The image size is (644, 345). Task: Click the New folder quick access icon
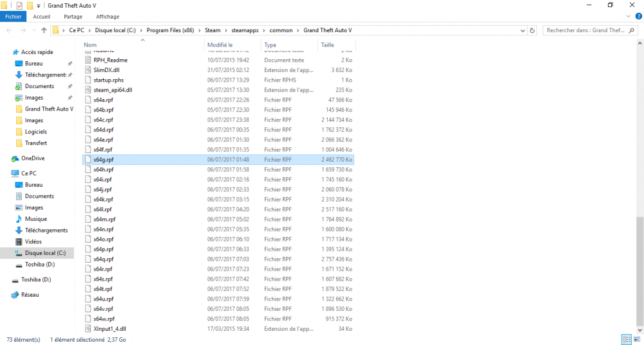click(30, 5)
